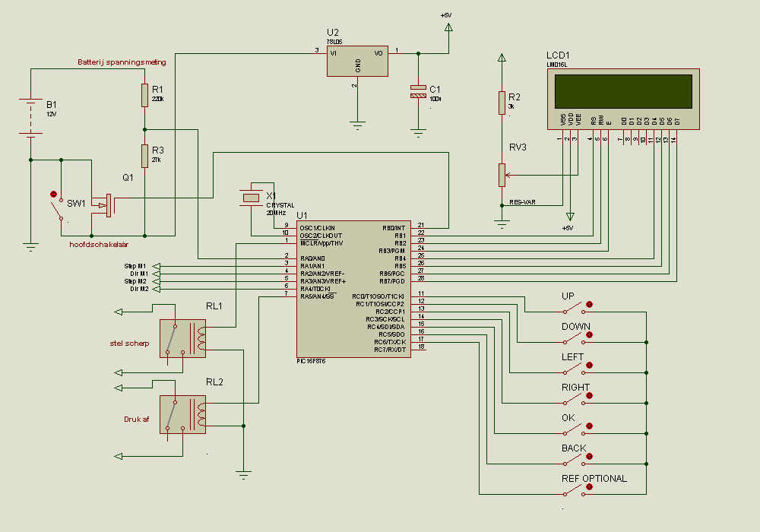
Task: Select resistor R1 in the battery divider
Action: click(144, 96)
